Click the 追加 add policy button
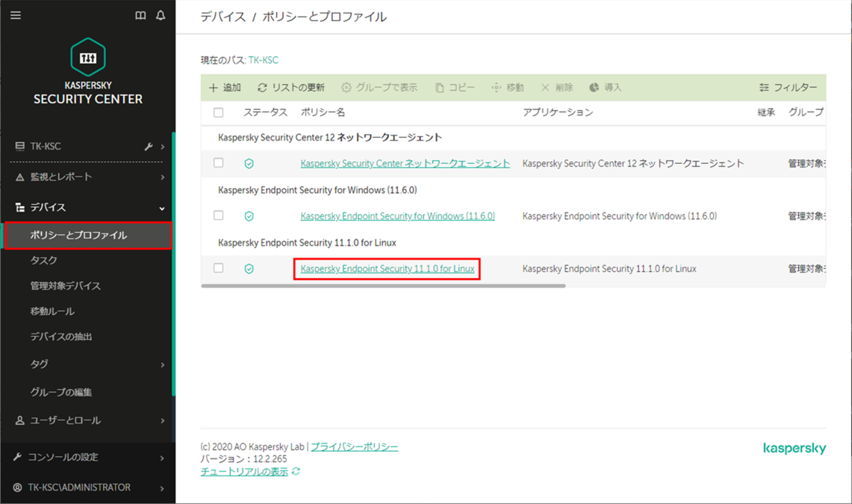The width and height of the screenshot is (852, 504). [x=224, y=87]
